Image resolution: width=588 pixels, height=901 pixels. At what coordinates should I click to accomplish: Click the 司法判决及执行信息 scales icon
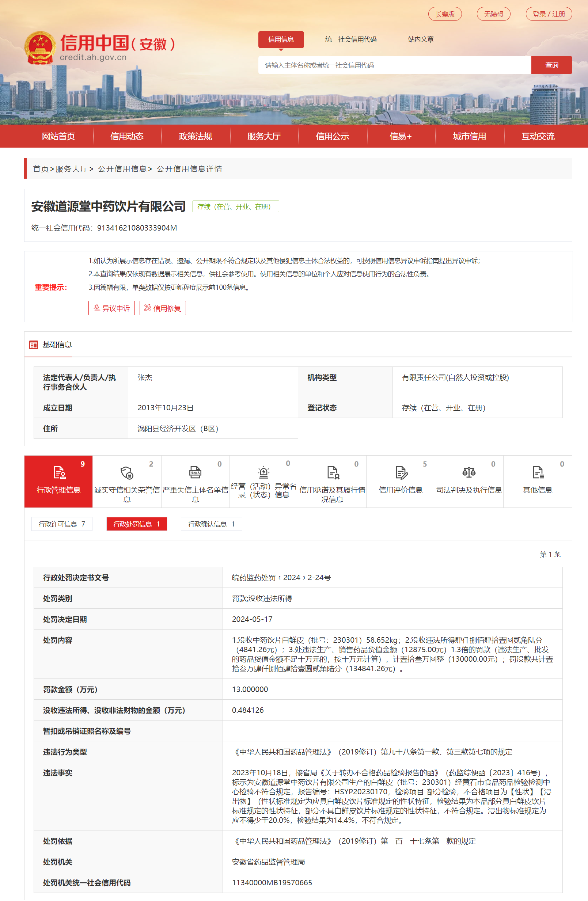click(x=469, y=473)
